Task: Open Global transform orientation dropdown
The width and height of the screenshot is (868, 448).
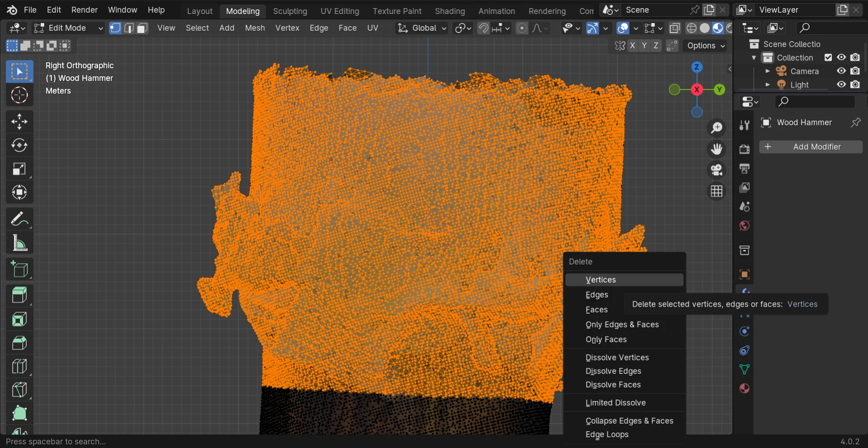Action: (x=422, y=28)
